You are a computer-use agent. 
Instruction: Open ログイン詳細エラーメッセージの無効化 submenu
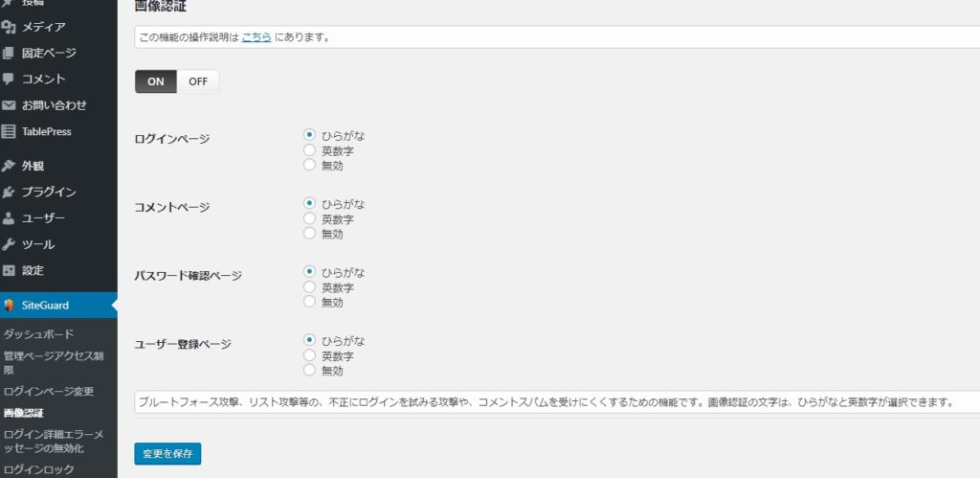coord(54,441)
